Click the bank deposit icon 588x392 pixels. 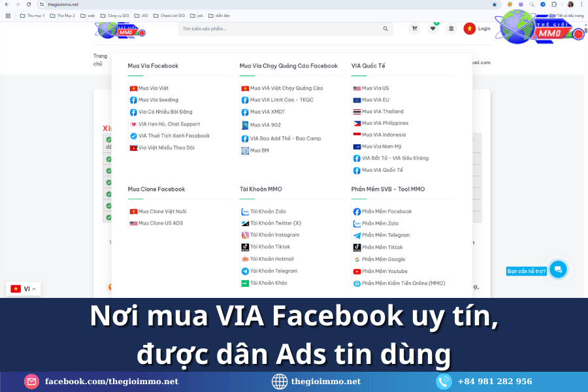451,29
